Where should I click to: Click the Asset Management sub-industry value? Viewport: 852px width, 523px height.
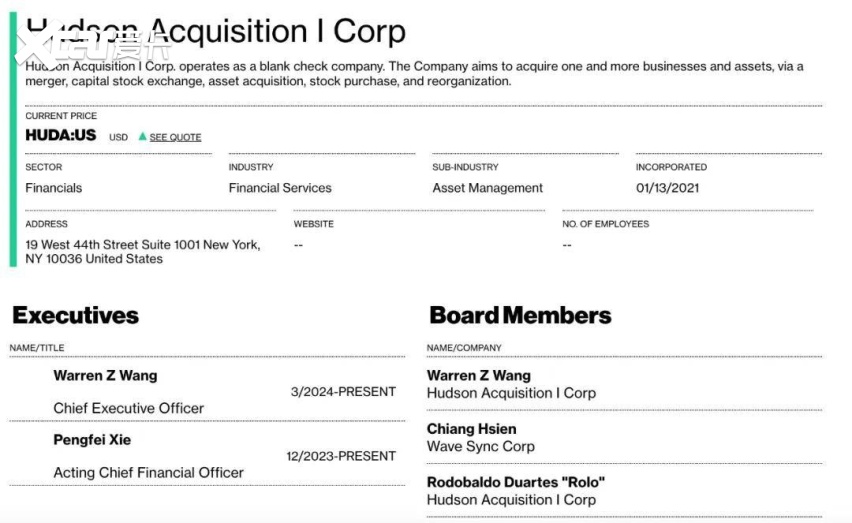click(x=487, y=188)
